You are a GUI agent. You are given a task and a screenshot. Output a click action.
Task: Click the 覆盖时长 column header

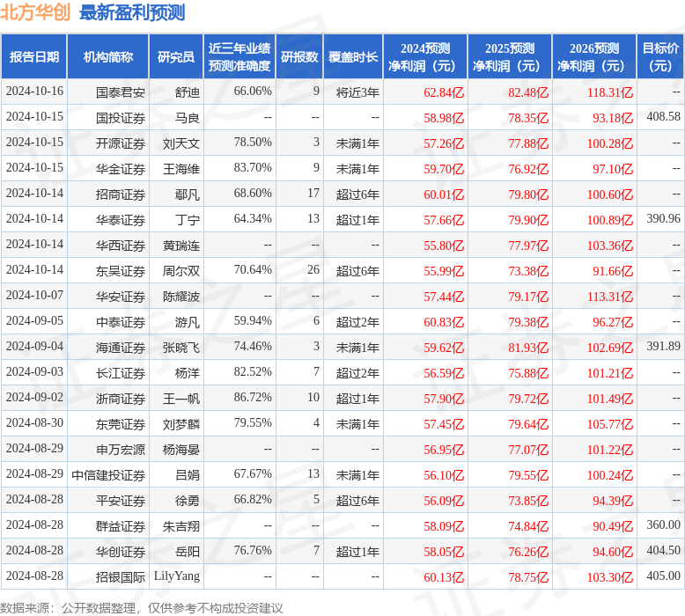pos(353,56)
